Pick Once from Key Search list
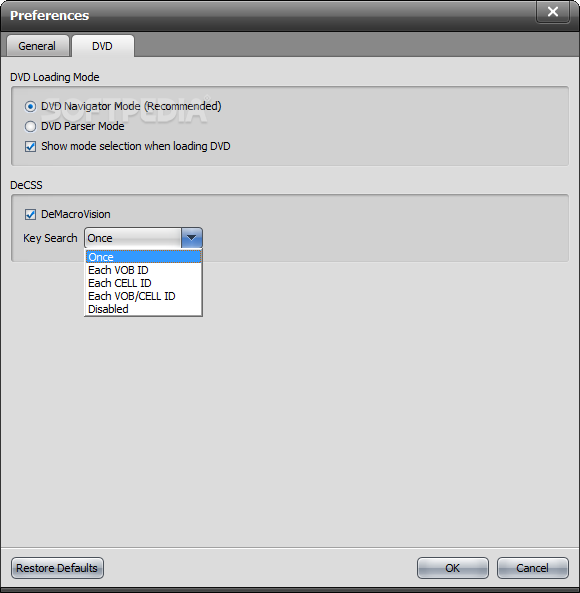 (143, 257)
